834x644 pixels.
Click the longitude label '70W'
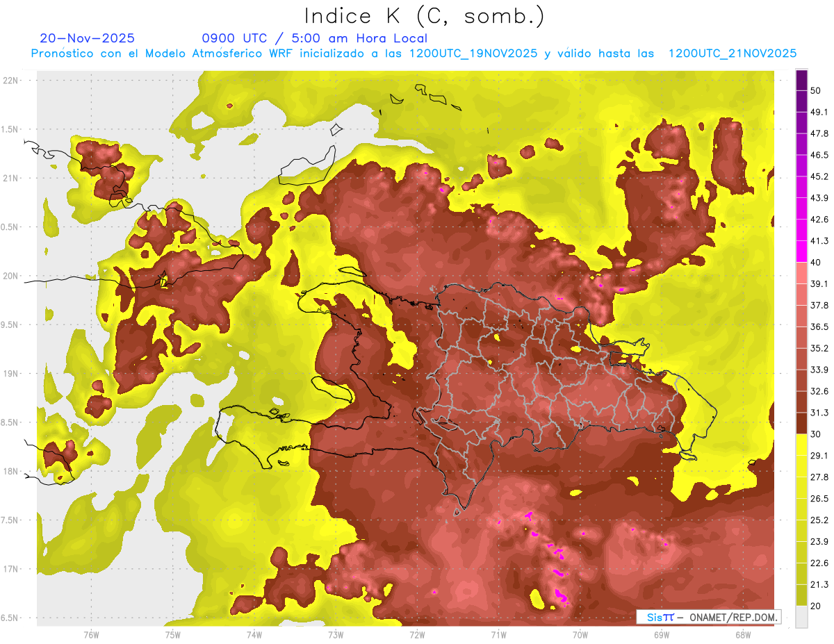point(580,635)
